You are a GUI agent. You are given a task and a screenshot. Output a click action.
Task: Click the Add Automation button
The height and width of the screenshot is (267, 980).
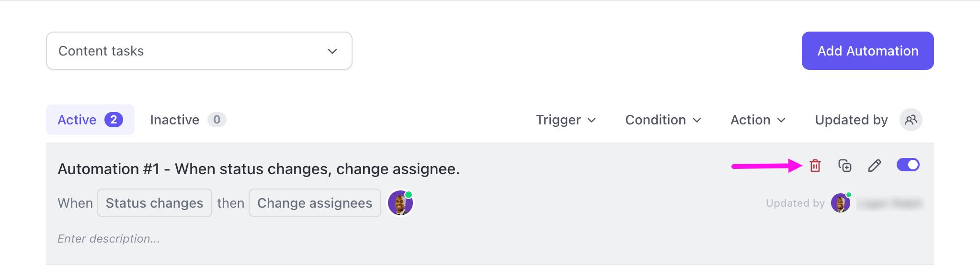click(x=867, y=51)
